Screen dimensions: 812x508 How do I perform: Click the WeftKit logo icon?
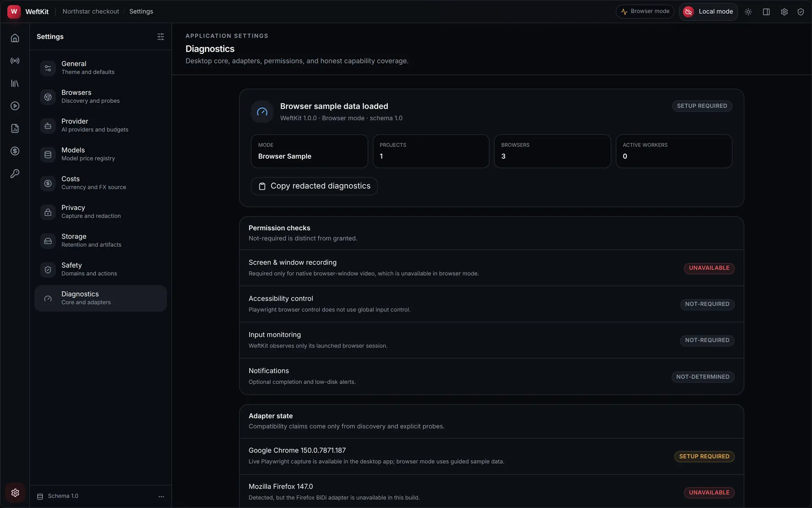click(14, 11)
